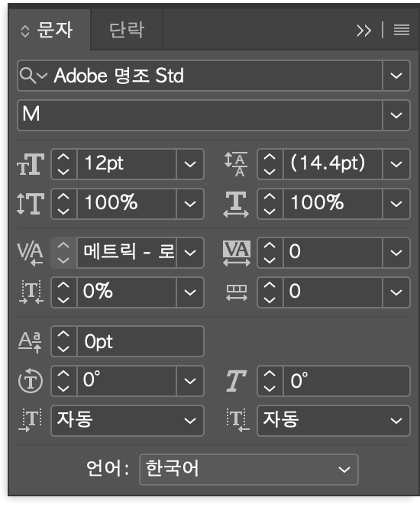Click the baseline shift 0pt field

[x=141, y=341]
